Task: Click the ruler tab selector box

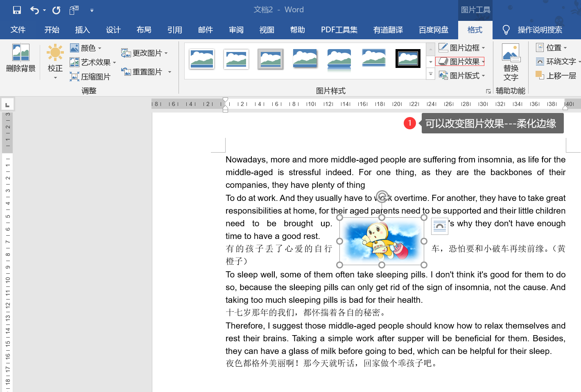Action: 7,104
